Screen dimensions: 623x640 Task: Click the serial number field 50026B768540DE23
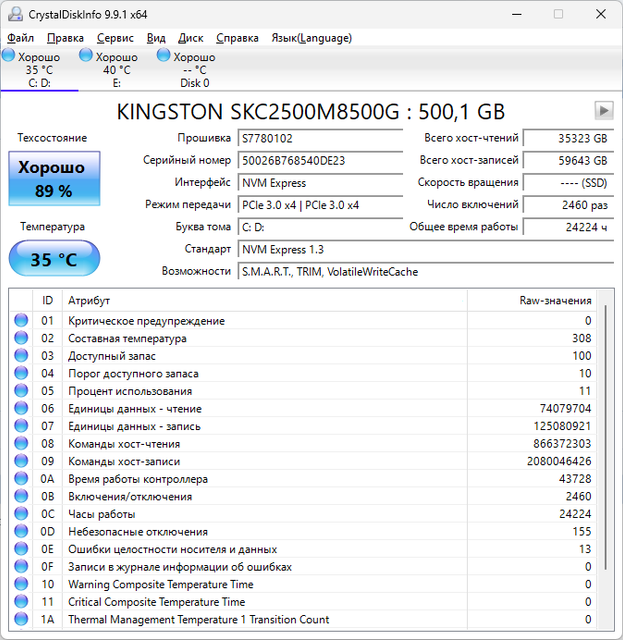coord(320,160)
